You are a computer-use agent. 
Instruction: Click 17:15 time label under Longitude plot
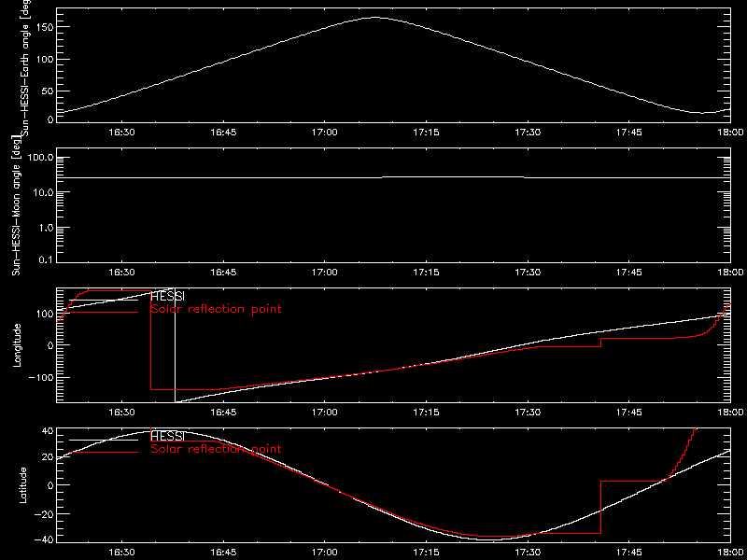(426, 413)
